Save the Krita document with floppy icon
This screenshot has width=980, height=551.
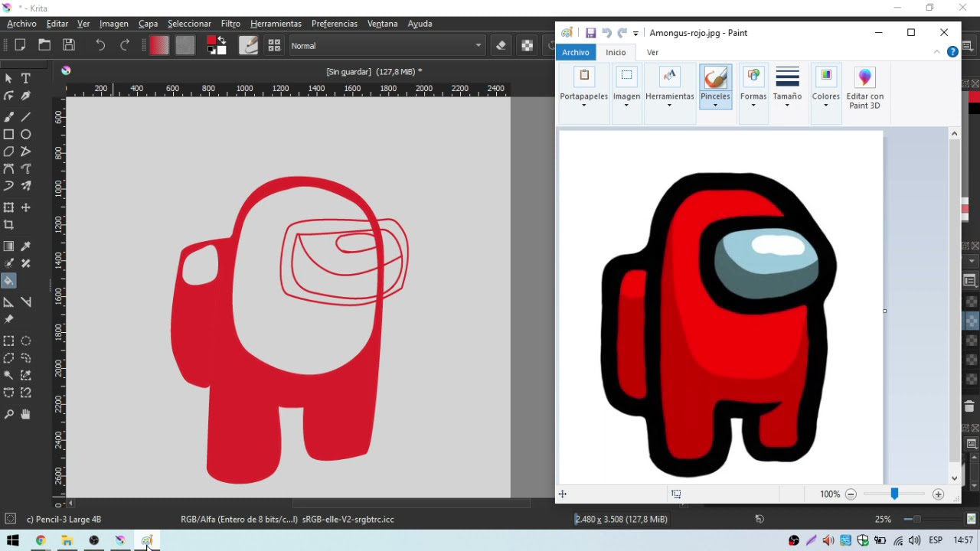click(x=69, y=45)
